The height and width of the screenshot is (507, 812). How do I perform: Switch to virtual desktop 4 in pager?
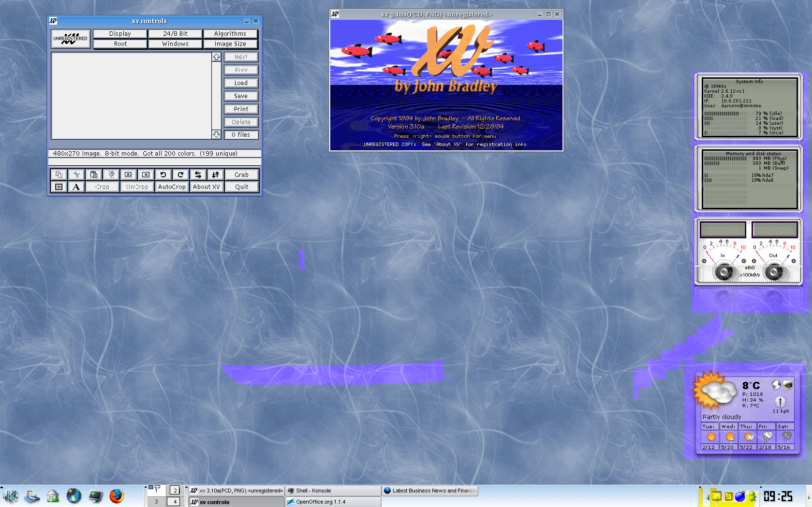[x=174, y=502]
